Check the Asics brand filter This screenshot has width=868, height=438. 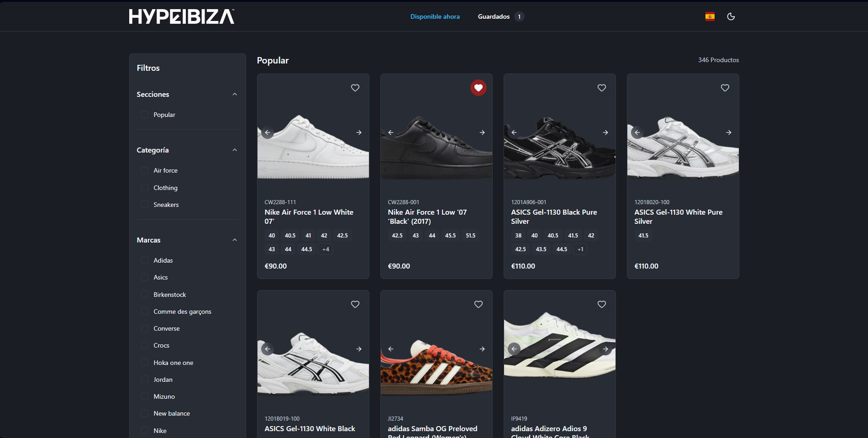click(x=145, y=277)
